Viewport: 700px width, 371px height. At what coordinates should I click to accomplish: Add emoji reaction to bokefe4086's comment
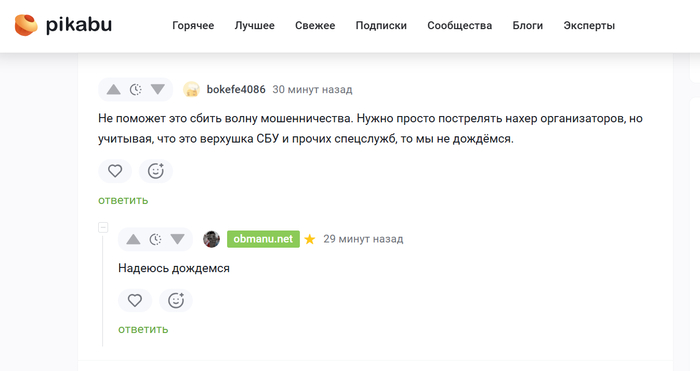click(156, 171)
